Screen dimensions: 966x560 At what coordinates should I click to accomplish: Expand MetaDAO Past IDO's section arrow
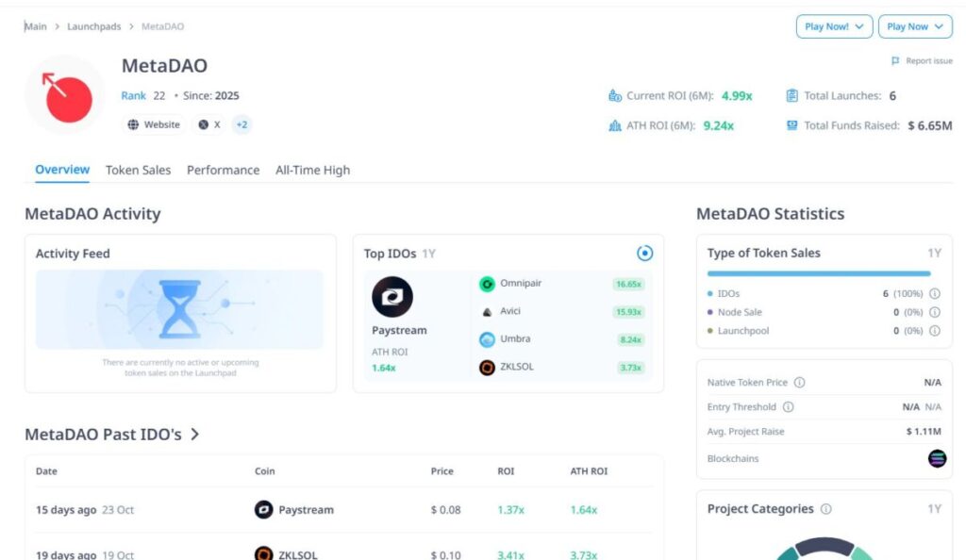tap(195, 435)
